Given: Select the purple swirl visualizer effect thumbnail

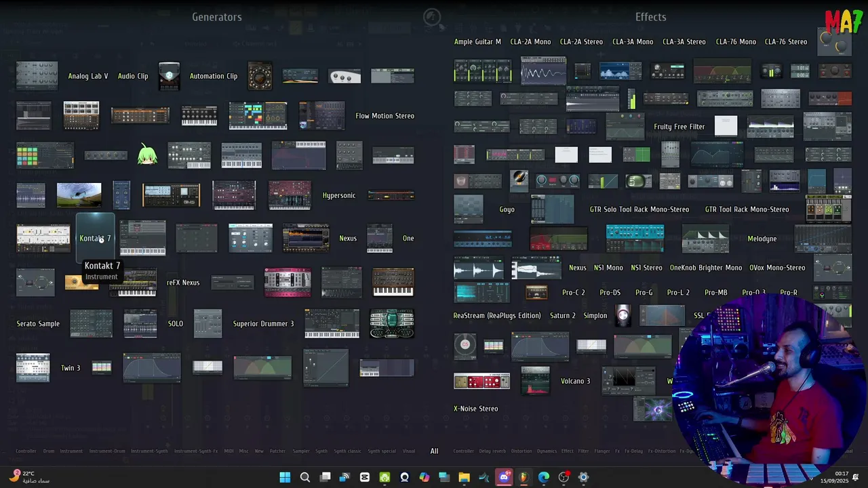Looking at the screenshot, I should pyautogui.click(x=652, y=409).
